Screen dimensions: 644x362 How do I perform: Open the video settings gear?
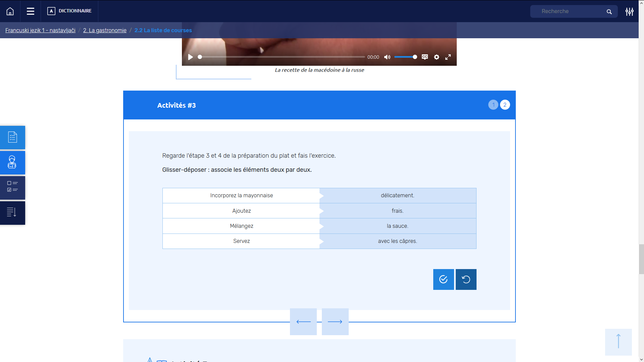[436, 57]
